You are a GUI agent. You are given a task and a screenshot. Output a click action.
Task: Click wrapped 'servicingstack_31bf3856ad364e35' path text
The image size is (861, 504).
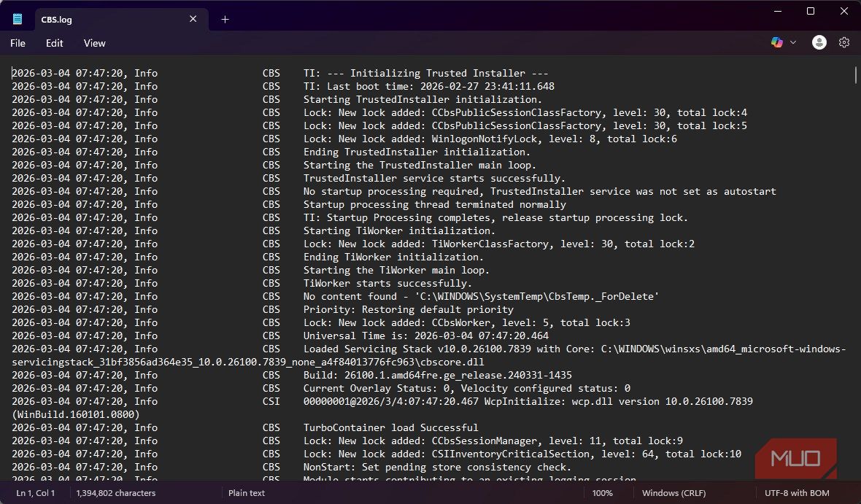click(x=247, y=363)
